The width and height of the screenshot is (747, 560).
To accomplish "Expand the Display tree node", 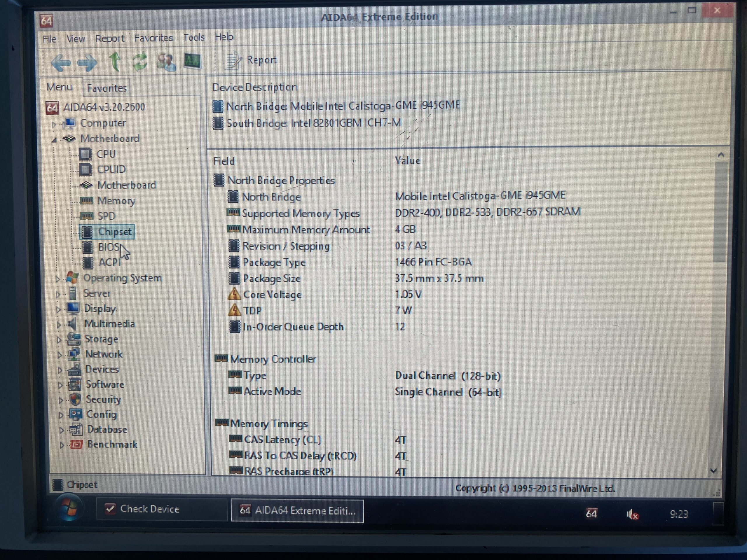I will click(58, 309).
